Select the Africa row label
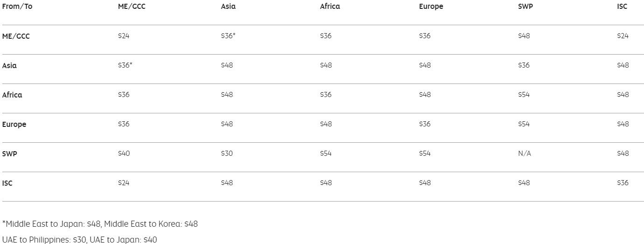 click(x=12, y=95)
